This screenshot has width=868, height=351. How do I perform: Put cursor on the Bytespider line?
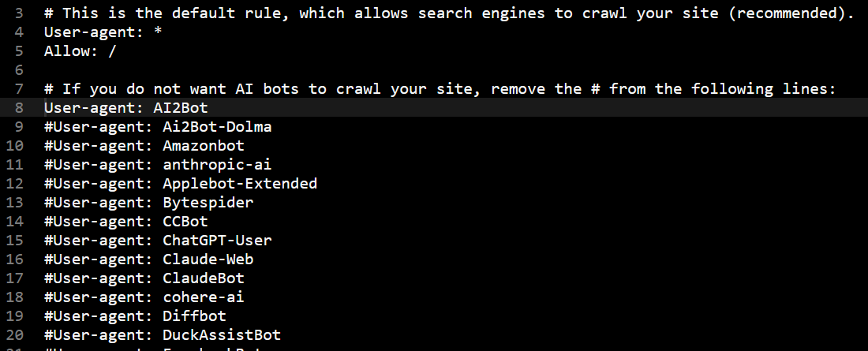pos(148,203)
